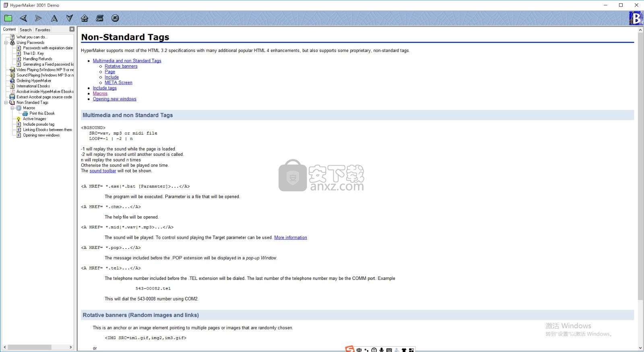Click the open book icon beside Non Standard Tags

pyautogui.click(x=12, y=102)
